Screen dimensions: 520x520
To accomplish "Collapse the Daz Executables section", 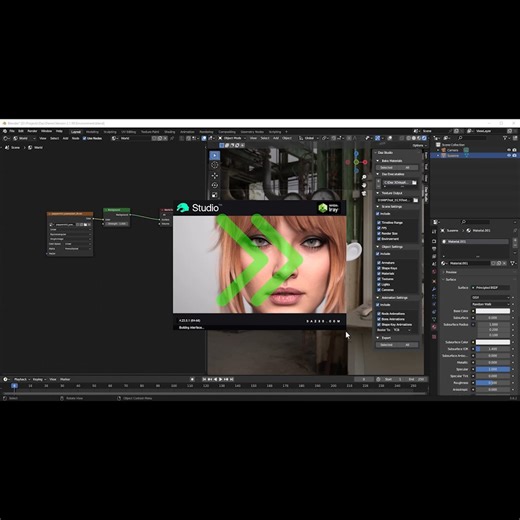I will [378, 174].
